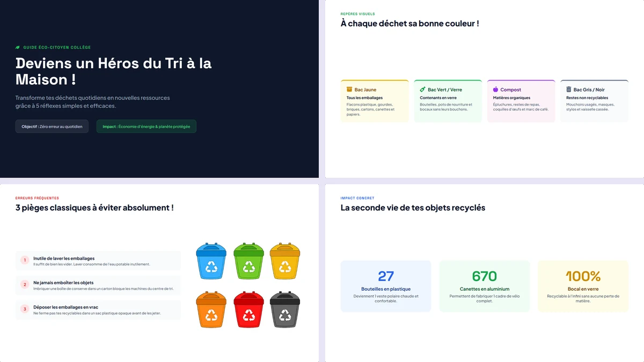This screenshot has width=644, height=362.
Task: Click the Repères visuels label
Action: click(x=358, y=14)
